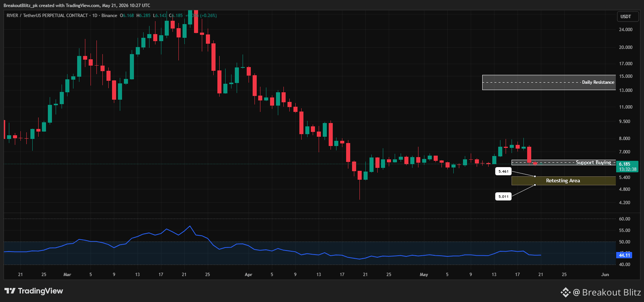Select the Support Buying zone label
Viewport: 644px width, 302px height.
coord(593,162)
